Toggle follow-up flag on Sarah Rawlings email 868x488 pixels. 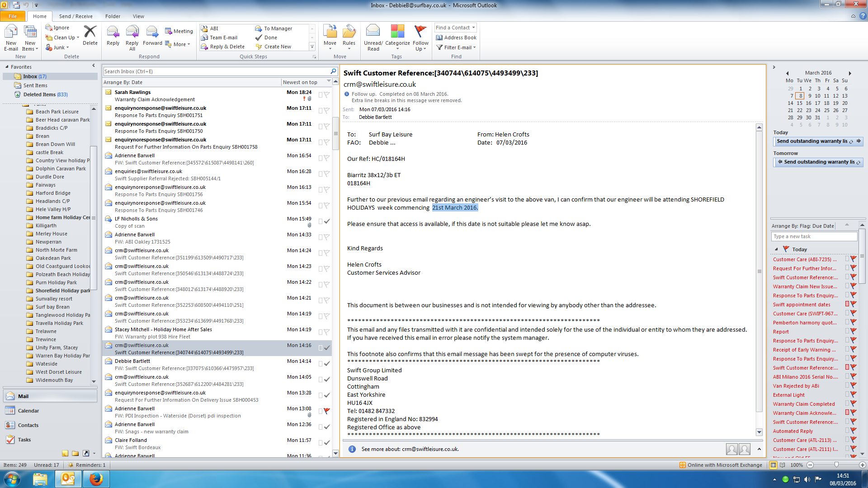(x=326, y=95)
